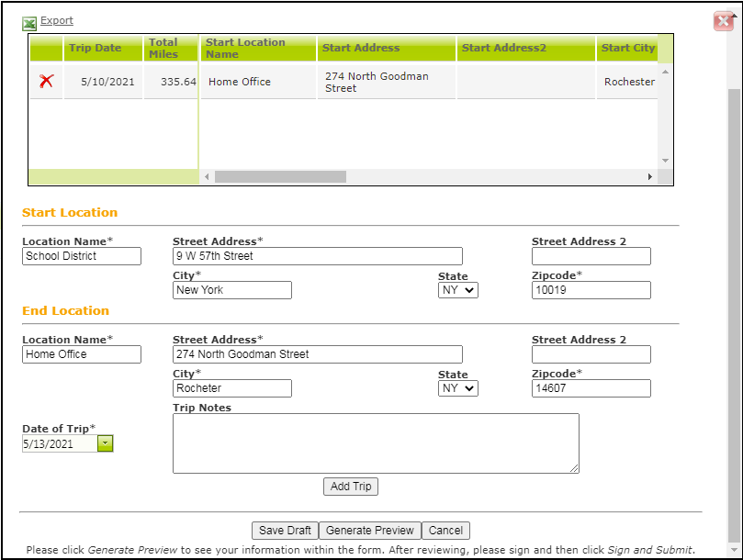743x560 pixels.
Task: Select the Start City column header
Action: click(627, 48)
